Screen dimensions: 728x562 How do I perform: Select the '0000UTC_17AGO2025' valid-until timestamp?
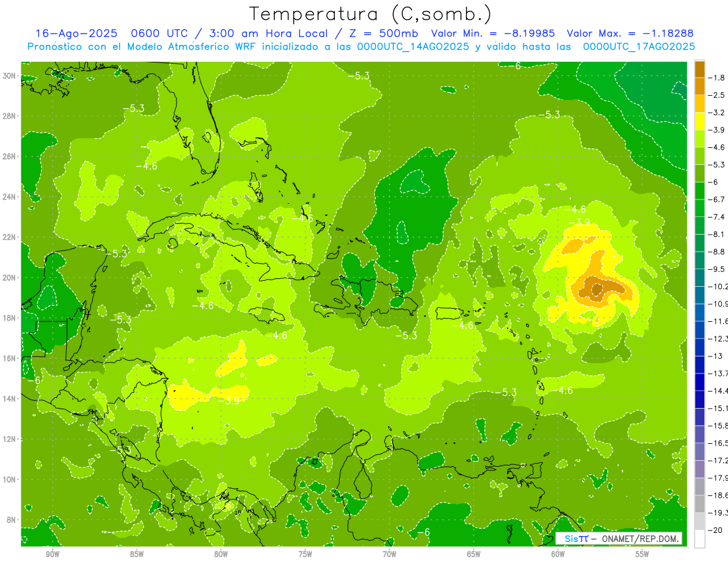(x=639, y=47)
